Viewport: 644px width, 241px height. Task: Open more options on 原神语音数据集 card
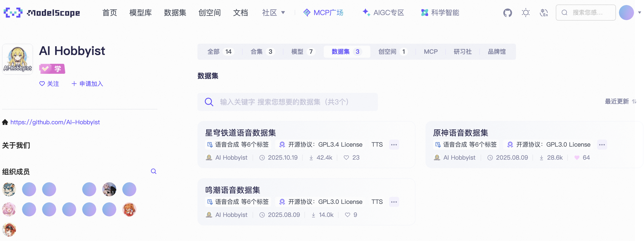click(x=602, y=145)
